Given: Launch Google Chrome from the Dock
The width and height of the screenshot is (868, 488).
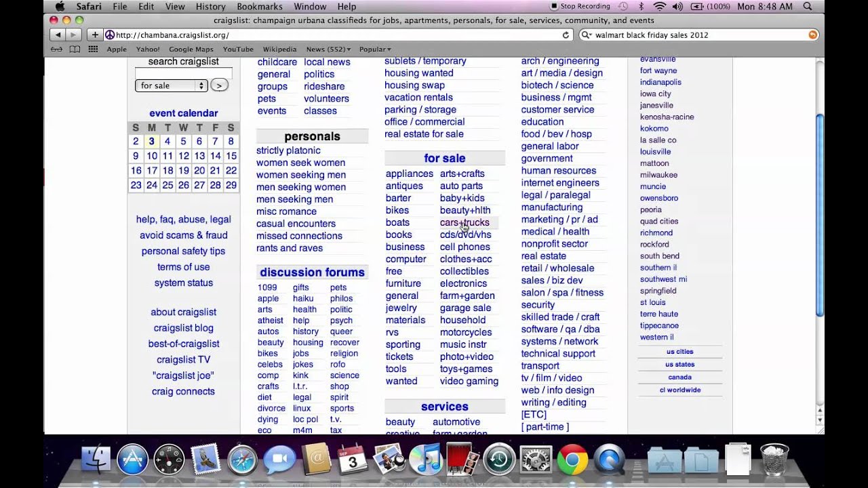Looking at the screenshot, I should pyautogui.click(x=572, y=460).
